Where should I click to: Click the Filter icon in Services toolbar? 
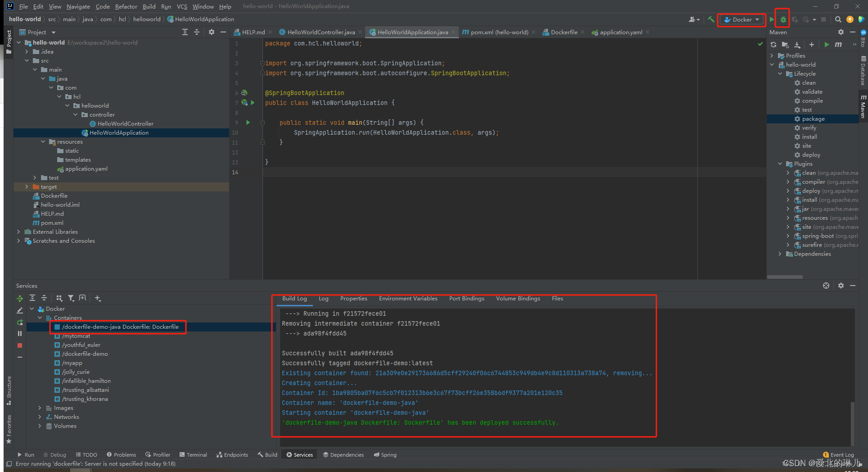tap(71, 298)
